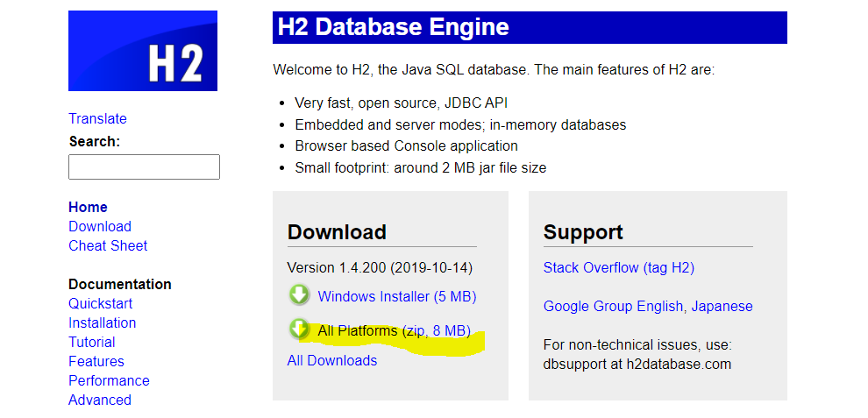The image size is (868, 418).
Task: Open the Quickstart documentation
Action: coord(100,303)
